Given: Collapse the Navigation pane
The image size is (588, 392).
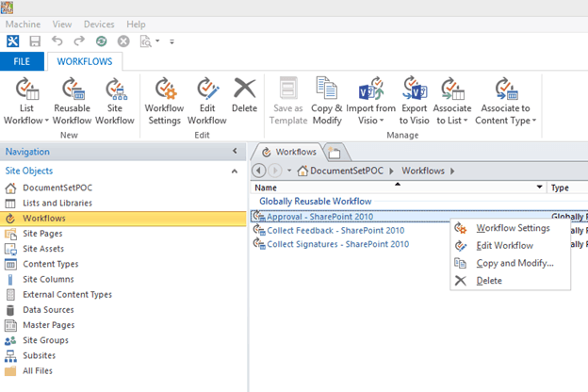Looking at the screenshot, I should tap(235, 151).
